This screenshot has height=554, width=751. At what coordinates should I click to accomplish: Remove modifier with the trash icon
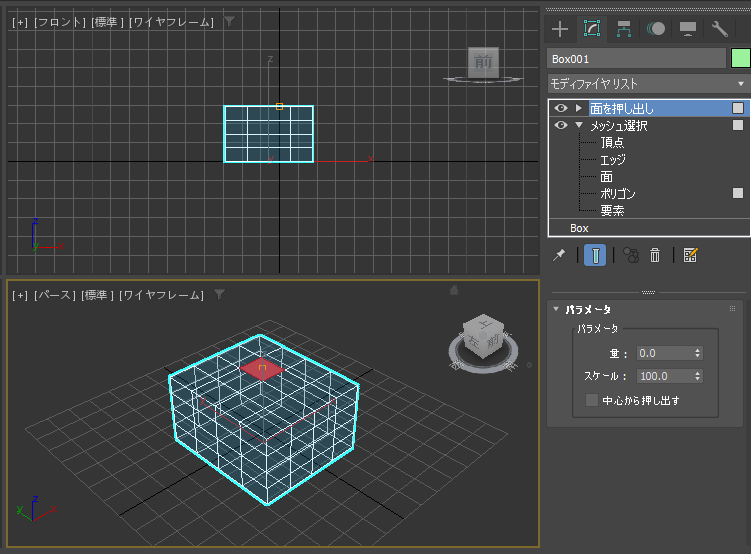pos(655,255)
